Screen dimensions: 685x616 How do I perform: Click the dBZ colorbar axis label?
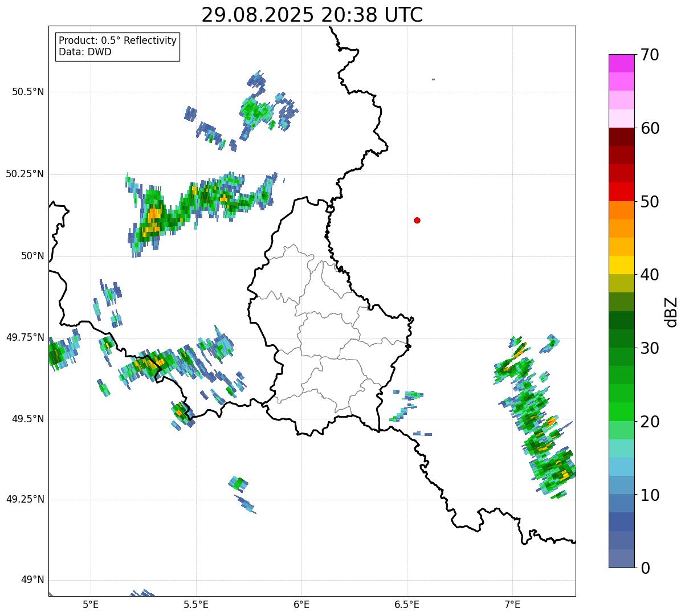(671, 312)
